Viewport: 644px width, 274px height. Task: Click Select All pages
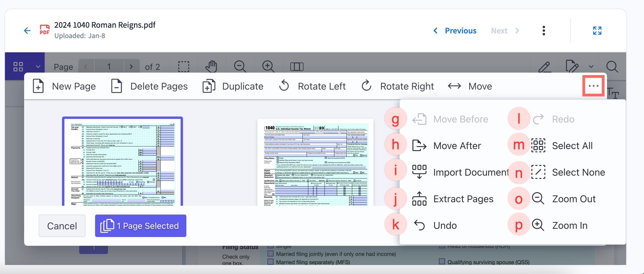(x=572, y=145)
